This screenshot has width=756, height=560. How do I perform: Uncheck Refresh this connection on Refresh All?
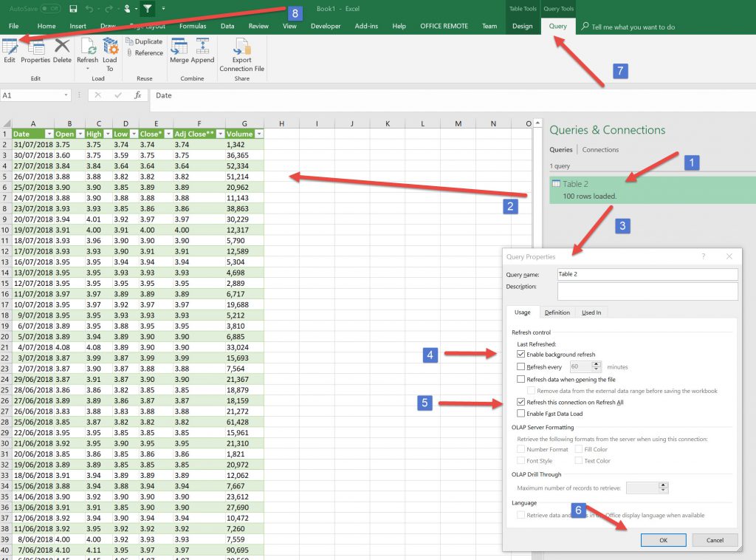(521, 403)
